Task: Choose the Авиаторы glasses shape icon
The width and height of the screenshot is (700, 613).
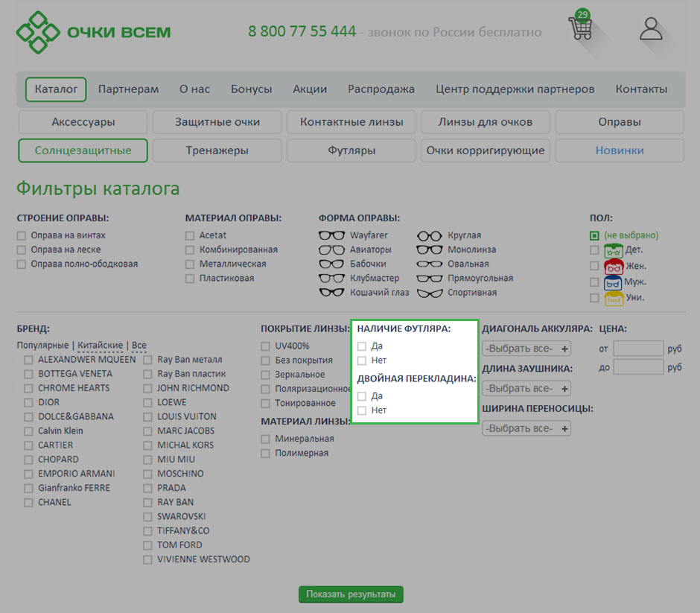Action: (331, 250)
